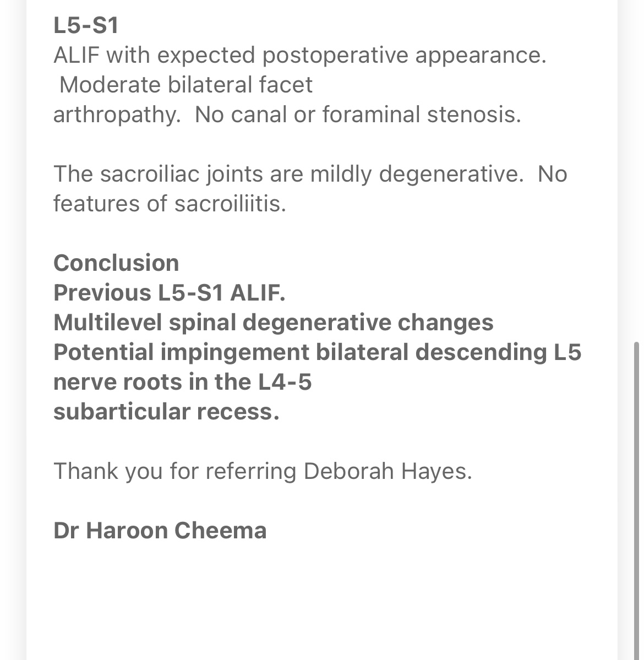Click the patient name Deborah Hayes
Screen dimensions: 644x660
387,471
